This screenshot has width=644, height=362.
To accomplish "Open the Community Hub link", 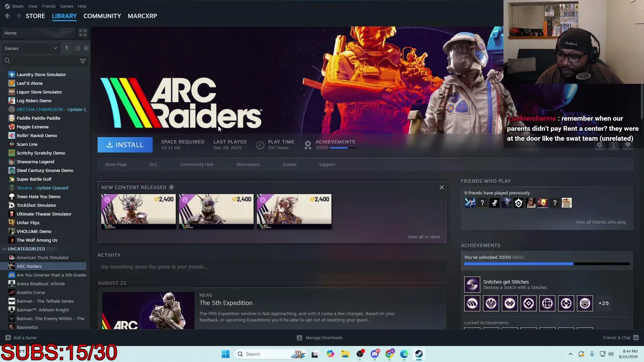I will 197,164.
